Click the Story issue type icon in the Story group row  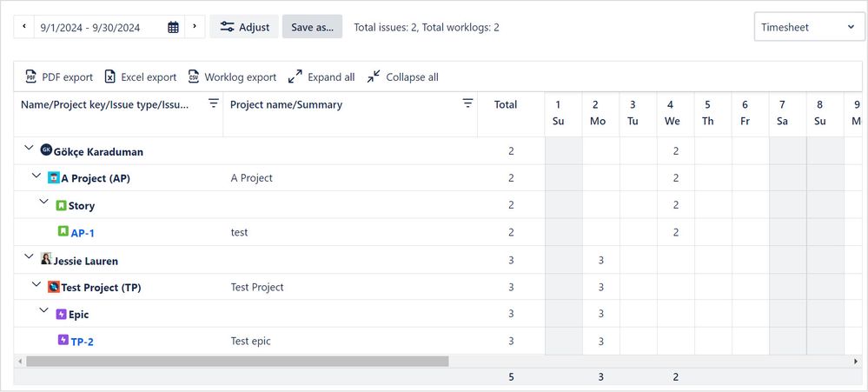[62, 205]
